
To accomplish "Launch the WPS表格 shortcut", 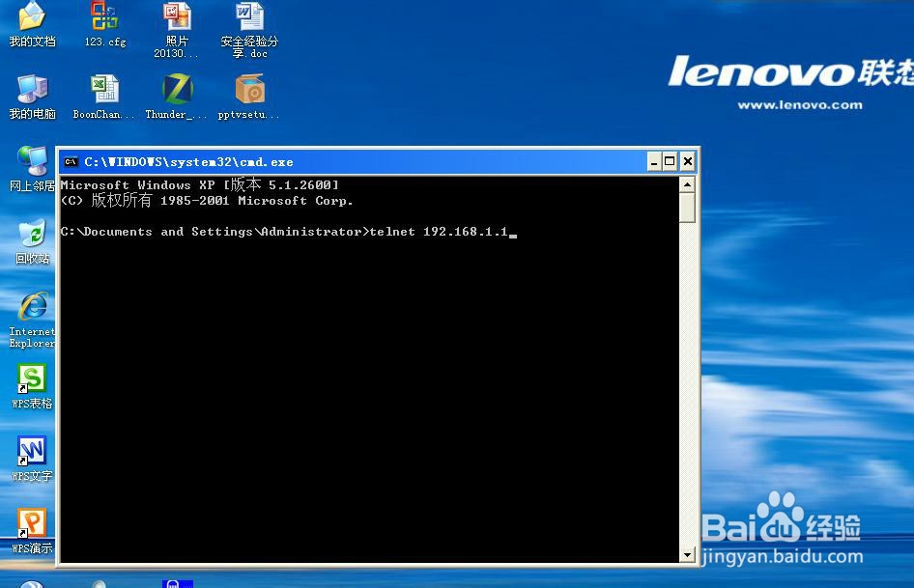I will 32,378.
